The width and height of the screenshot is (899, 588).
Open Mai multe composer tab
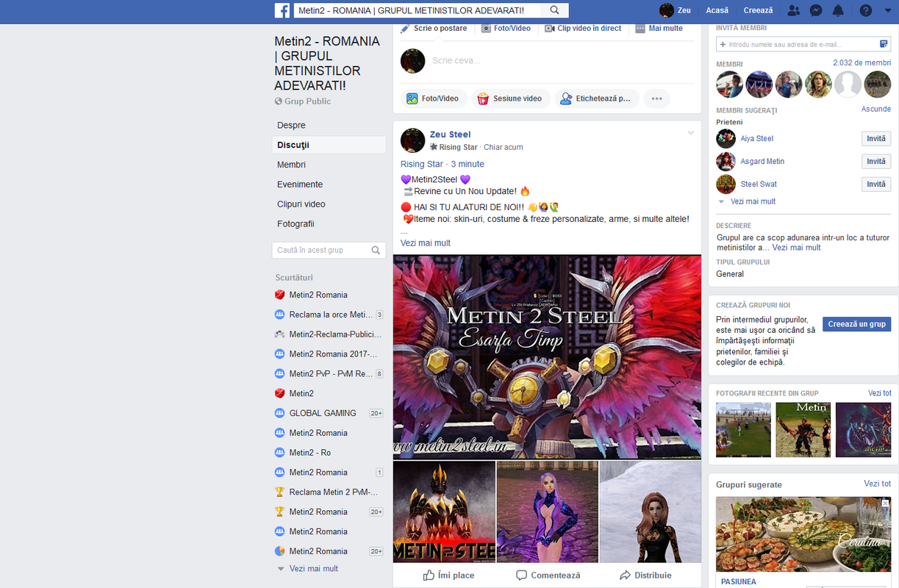tap(659, 28)
